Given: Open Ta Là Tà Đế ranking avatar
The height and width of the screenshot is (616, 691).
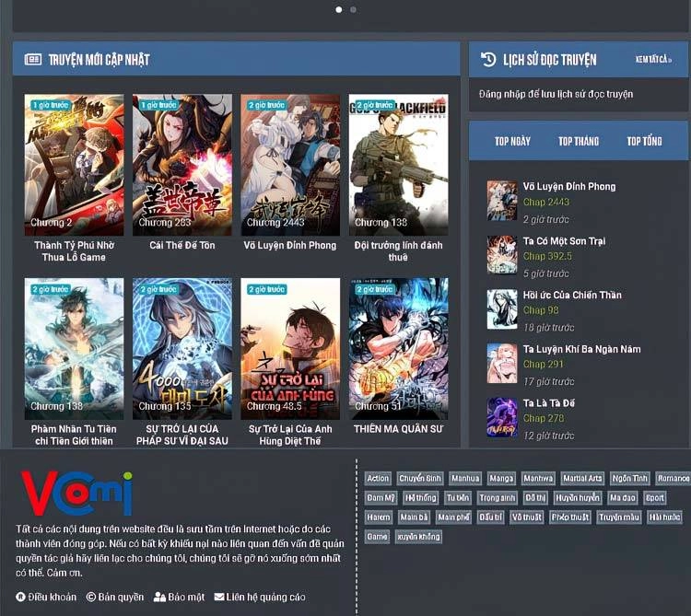Looking at the screenshot, I should tap(502, 417).
